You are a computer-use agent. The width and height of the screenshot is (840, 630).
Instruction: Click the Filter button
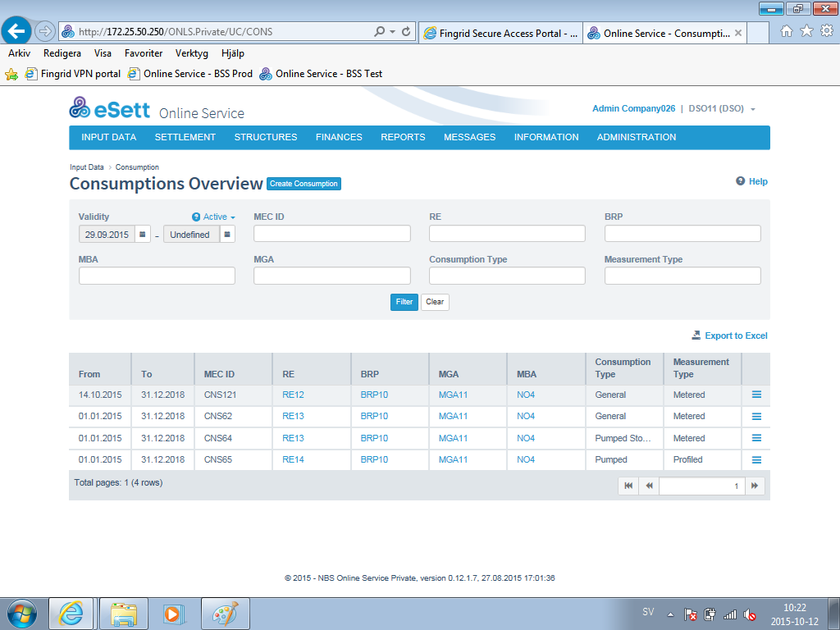pyautogui.click(x=404, y=302)
